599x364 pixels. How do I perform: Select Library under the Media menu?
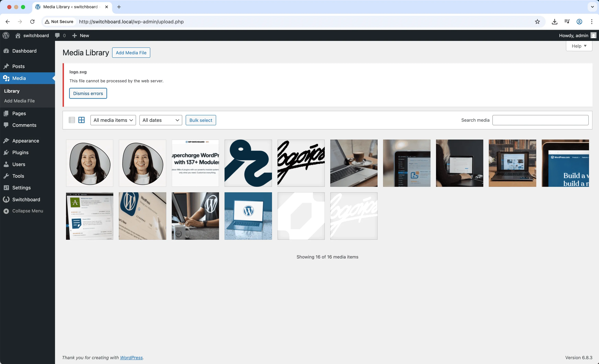[12, 91]
